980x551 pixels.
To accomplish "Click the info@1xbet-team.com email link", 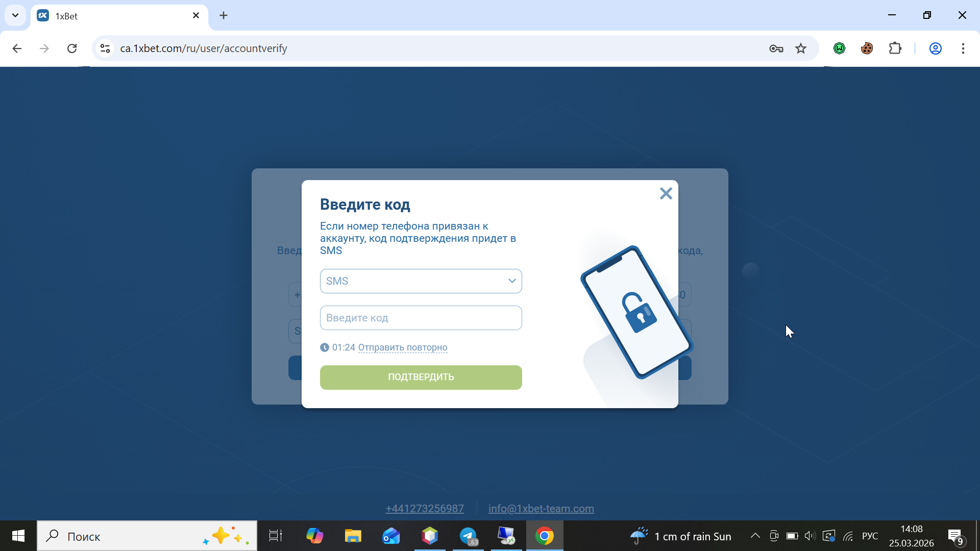I will pos(541,509).
